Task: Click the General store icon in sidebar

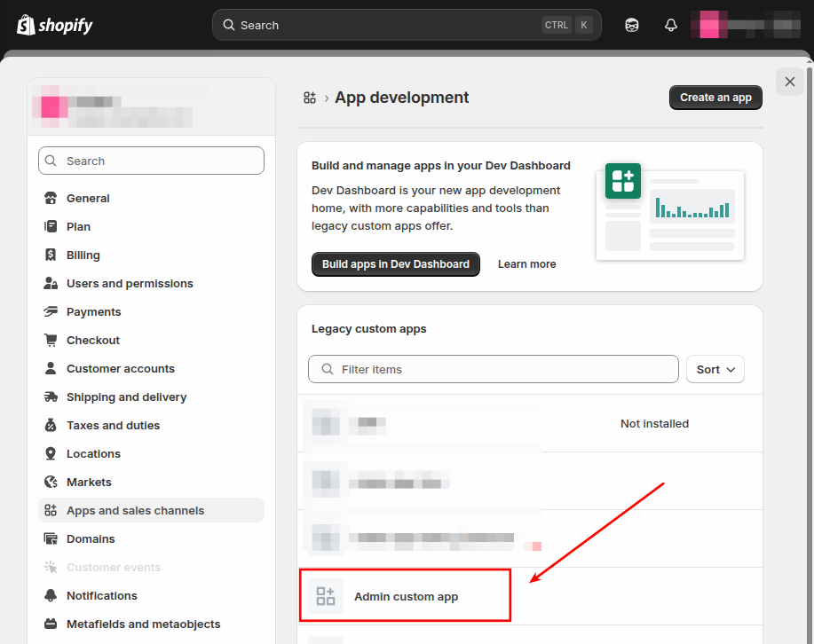Action: pyautogui.click(x=51, y=199)
